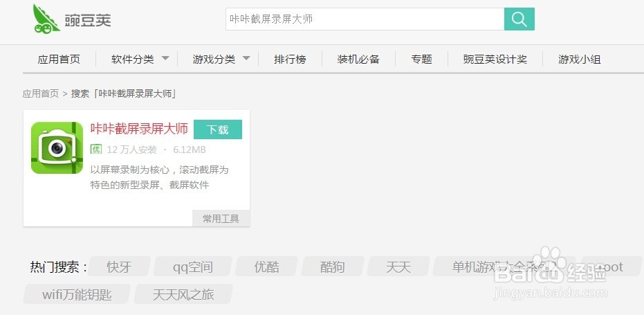Screen dimensions: 644x315
Task: Select the 12 万人安装 install count text
Action: coord(132,150)
